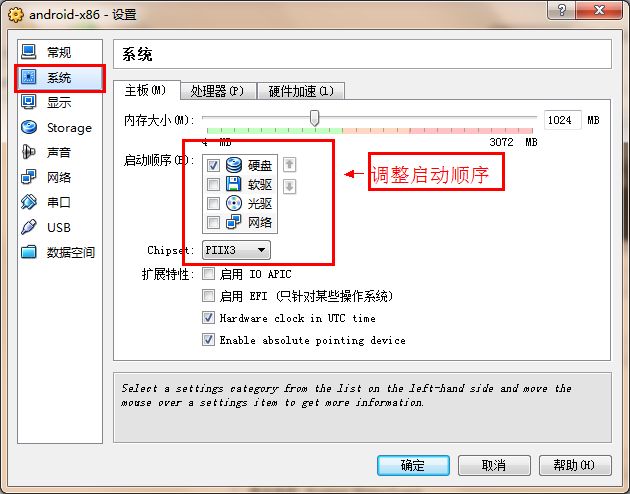Move boot item up with arrow button

point(289,164)
